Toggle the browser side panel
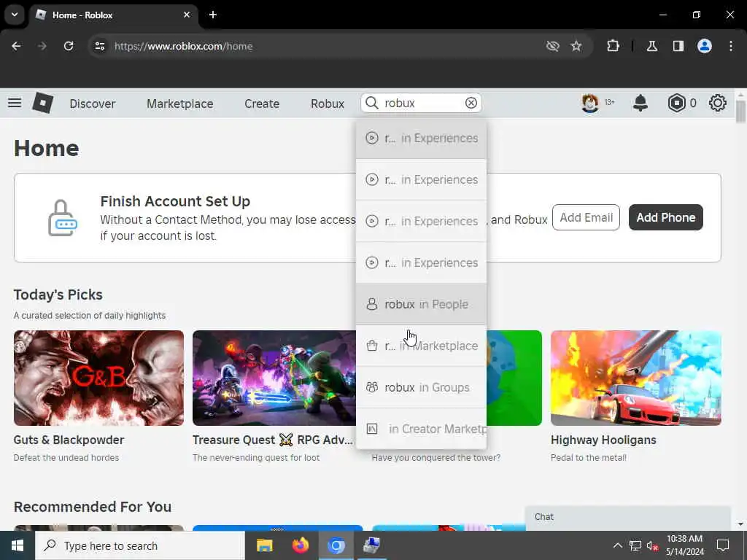Screen dimensions: 747x560 (678, 46)
